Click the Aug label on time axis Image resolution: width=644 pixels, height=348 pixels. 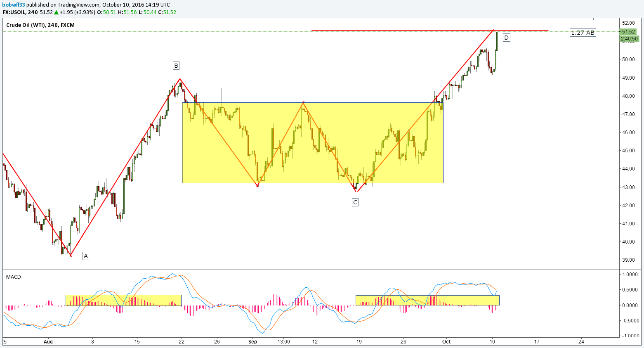point(48,341)
